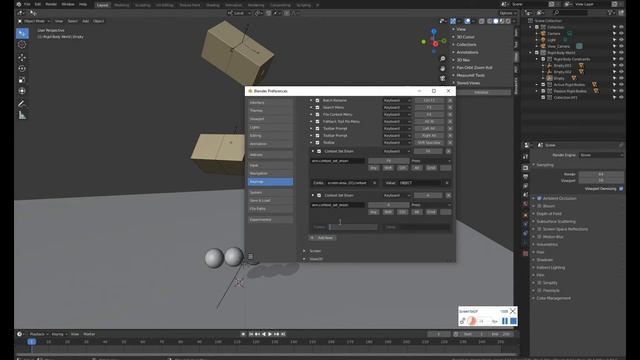Enable Motion Blur checkbox
The width and height of the screenshot is (640, 360).
click(x=539, y=237)
